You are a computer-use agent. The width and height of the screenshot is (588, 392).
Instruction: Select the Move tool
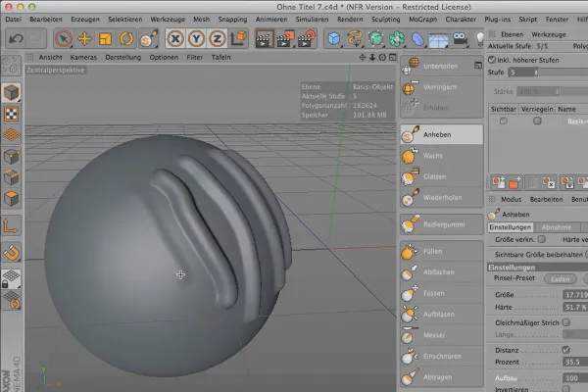[x=84, y=38]
